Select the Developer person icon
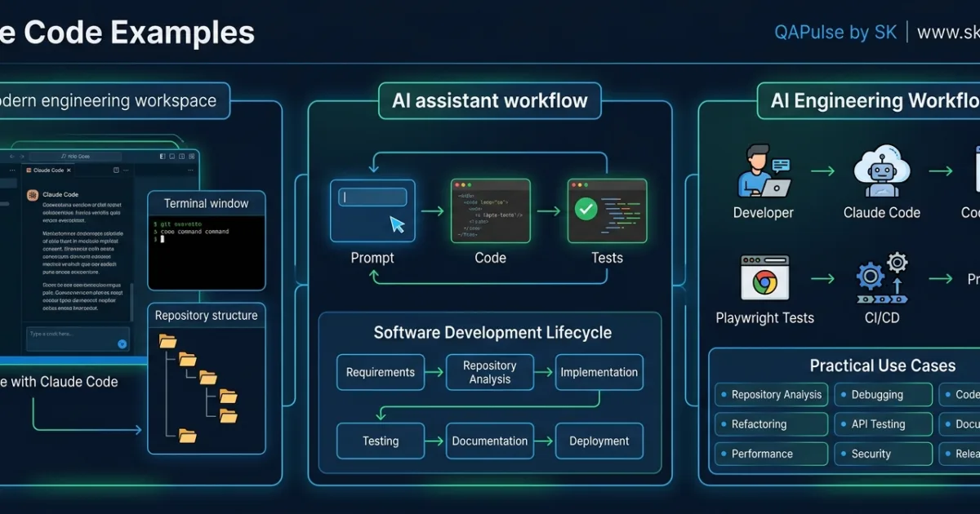This screenshot has width=980, height=514. click(x=764, y=171)
